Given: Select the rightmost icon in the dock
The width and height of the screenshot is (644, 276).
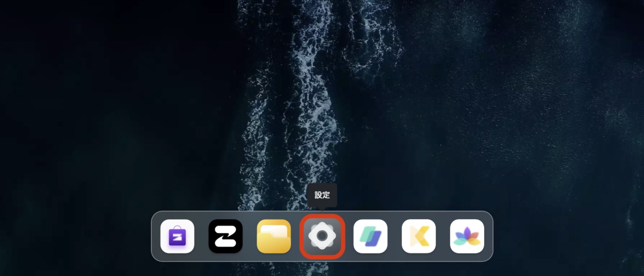Looking at the screenshot, I should tap(467, 236).
